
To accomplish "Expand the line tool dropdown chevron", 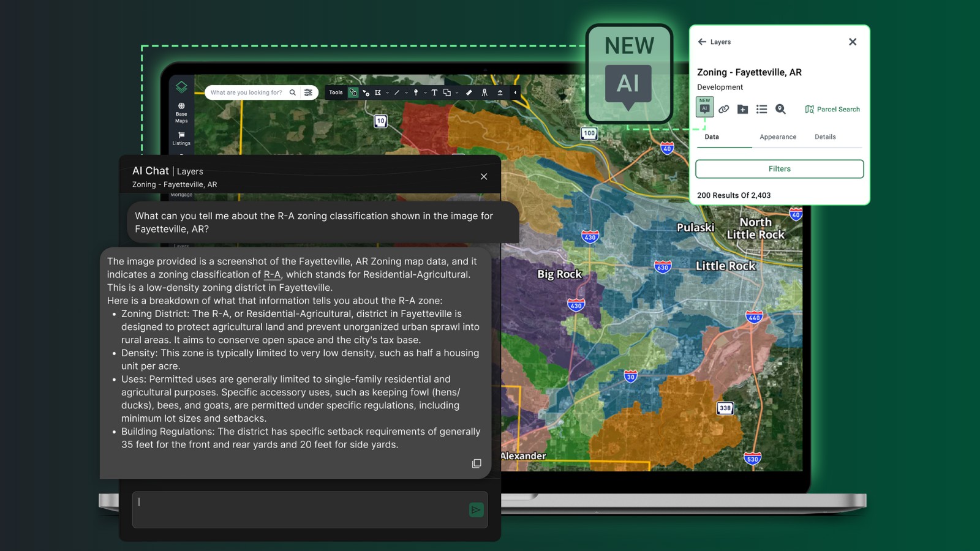I will click(406, 92).
